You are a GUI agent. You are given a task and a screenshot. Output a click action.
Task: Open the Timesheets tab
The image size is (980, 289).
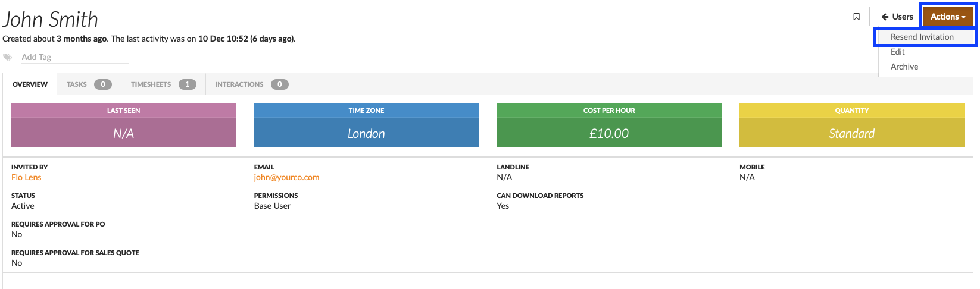(163, 84)
